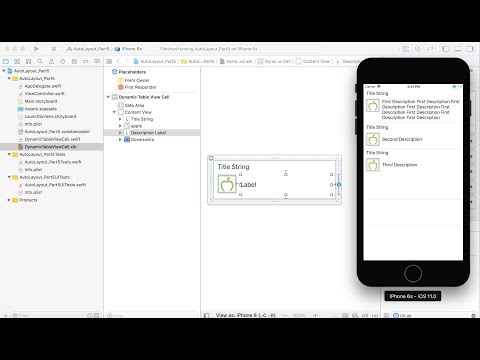480x360 pixels.
Task: Expand the Products group
Action: pos(9,200)
